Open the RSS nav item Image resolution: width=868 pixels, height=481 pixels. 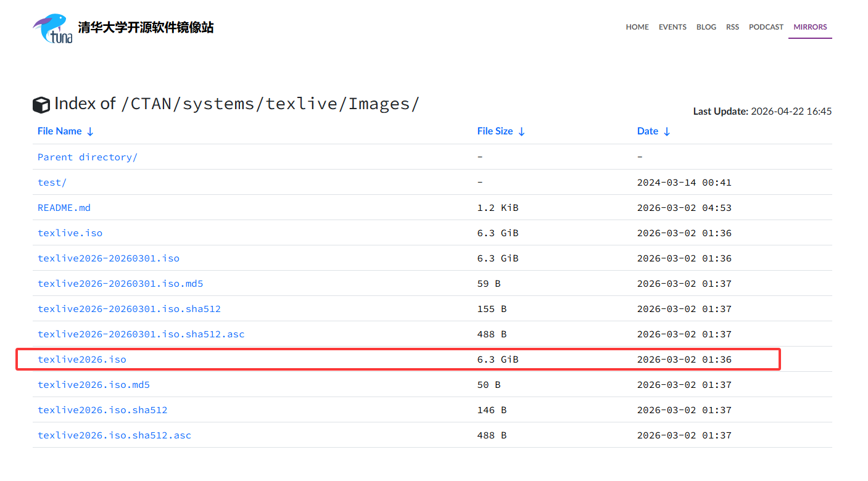click(x=732, y=27)
